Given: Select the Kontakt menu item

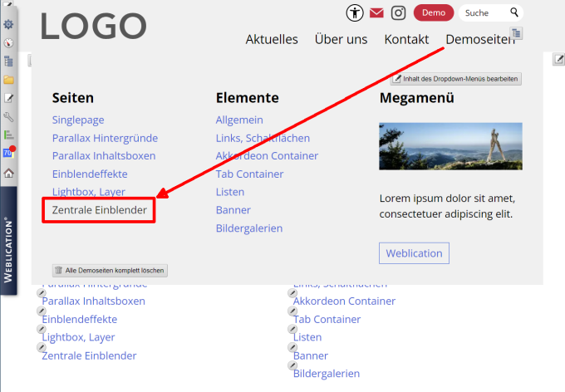Looking at the screenshot, I should [406, 40].
